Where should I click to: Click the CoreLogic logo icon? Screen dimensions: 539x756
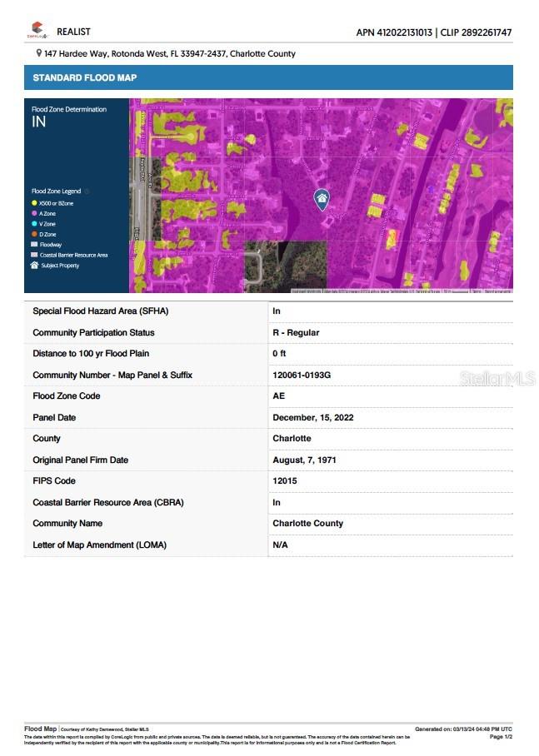point(37,30)
